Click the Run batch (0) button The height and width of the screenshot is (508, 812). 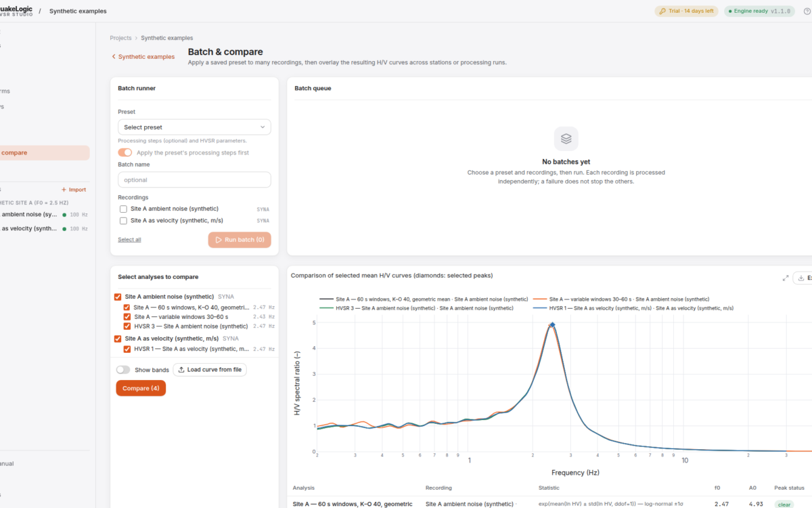pyautogui.click(x=240, y=240)
